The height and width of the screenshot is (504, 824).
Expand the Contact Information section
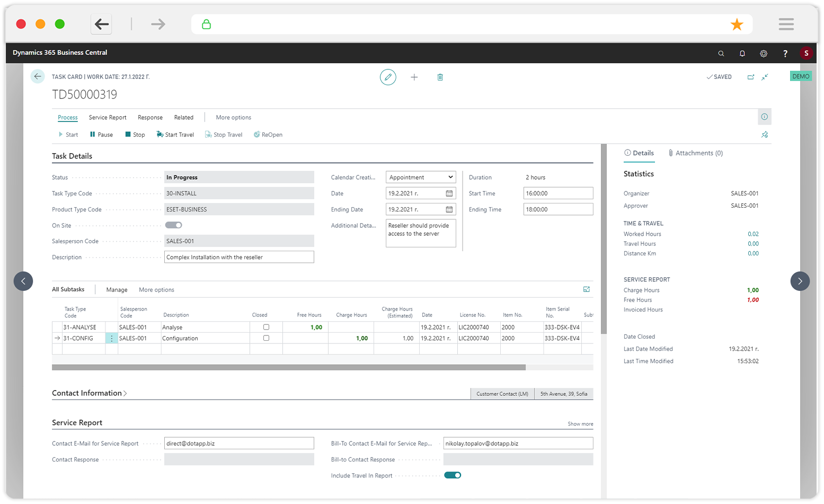click(x=89, y=393)
